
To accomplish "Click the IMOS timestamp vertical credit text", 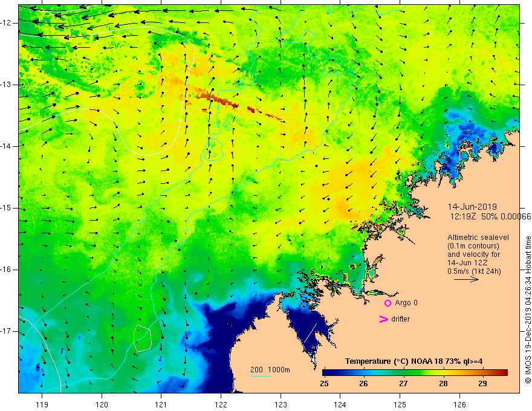I will pyautogui.click(x=528, y=310).
